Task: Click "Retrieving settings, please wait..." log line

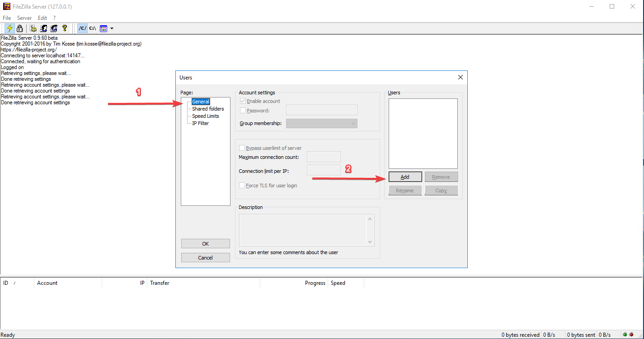Action: pos(36,73)
